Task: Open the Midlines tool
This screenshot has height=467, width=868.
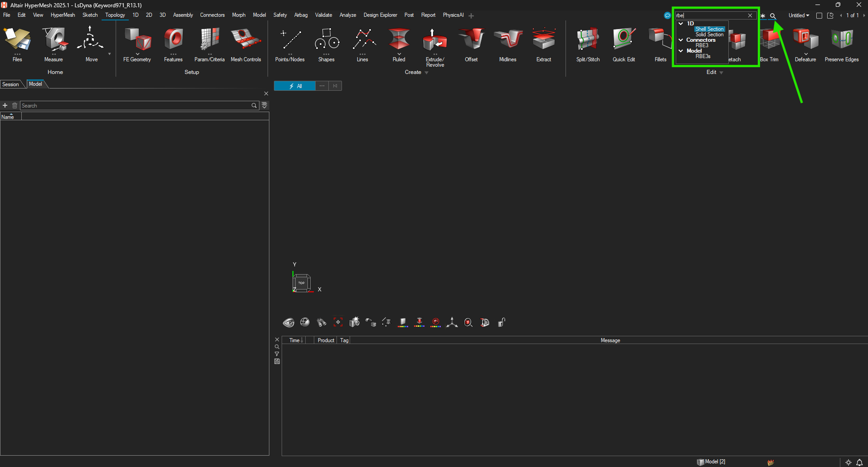Action: [508, 44]
